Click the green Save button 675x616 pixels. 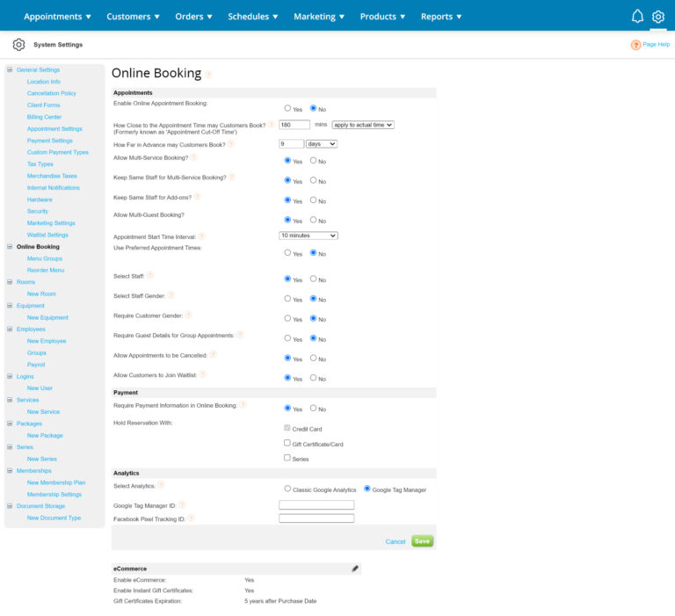click(x=422, y=541)
